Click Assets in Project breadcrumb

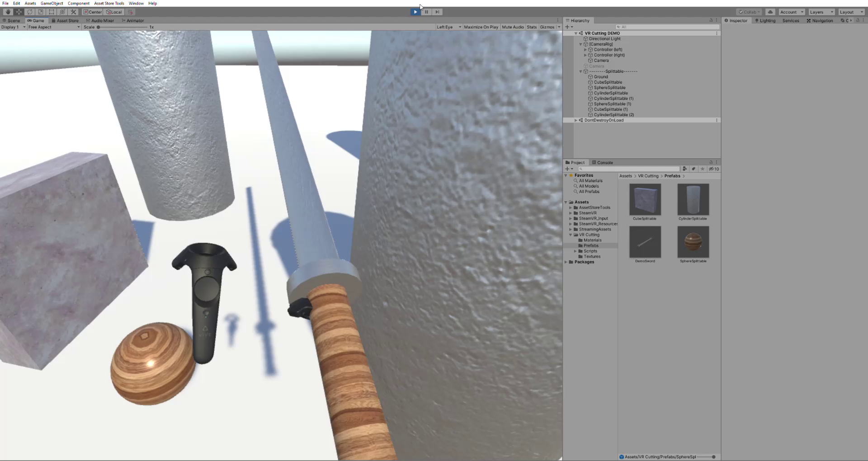point(625,176)
